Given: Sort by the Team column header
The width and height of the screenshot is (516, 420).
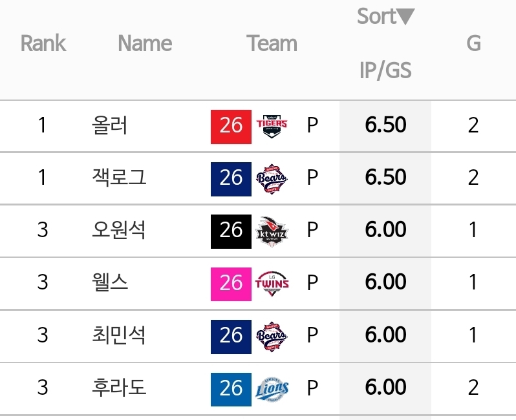Looking at the screenshot, I should pyautogui.click(x=272, y=43).
